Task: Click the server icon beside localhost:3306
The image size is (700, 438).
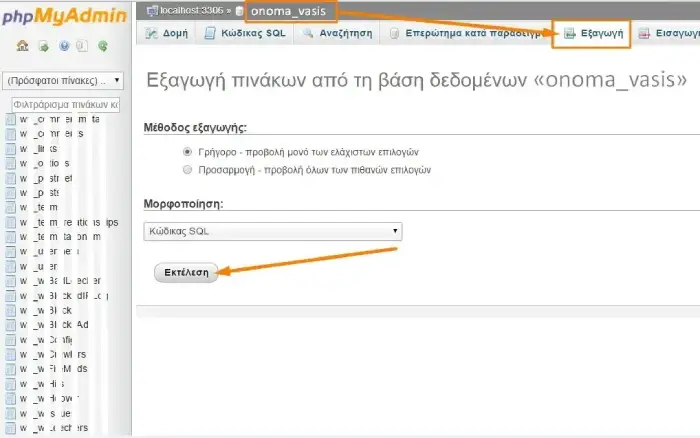Action: 152,11
